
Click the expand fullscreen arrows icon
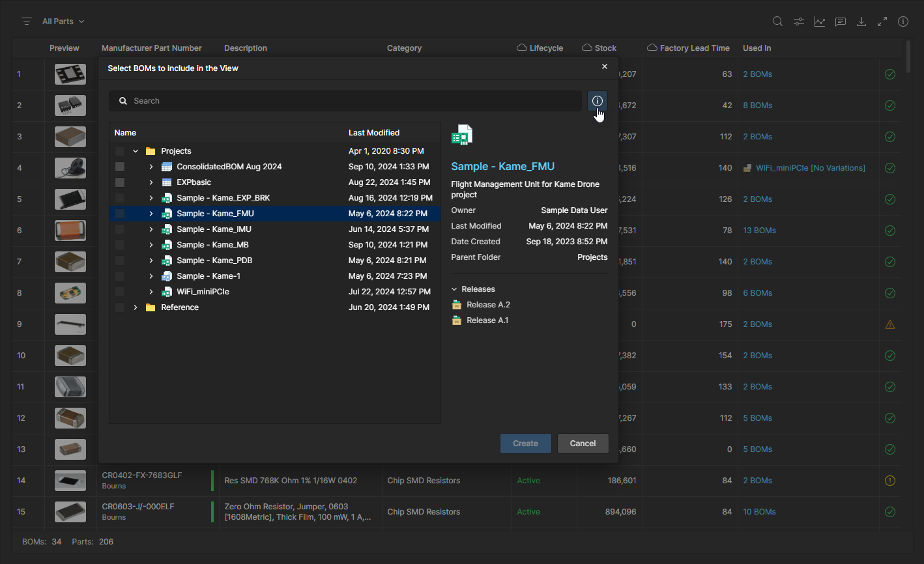pos(882,21)
